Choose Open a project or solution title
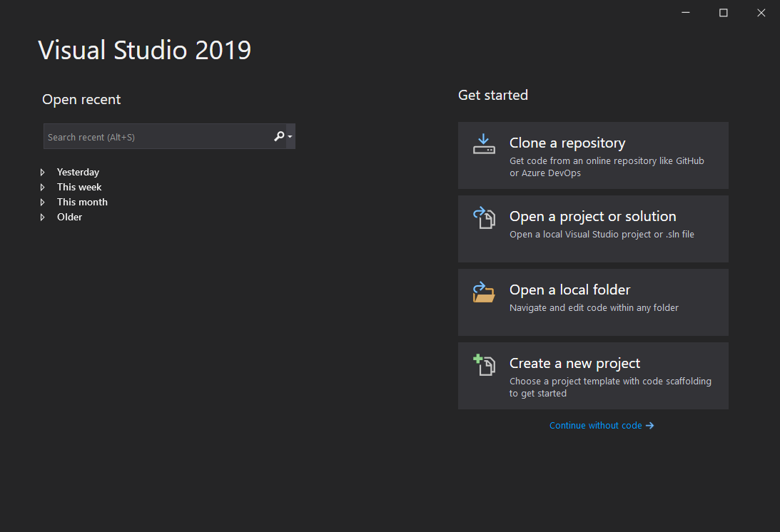The width and height of the screenshot is (780, 532). (x=592, y=216)
